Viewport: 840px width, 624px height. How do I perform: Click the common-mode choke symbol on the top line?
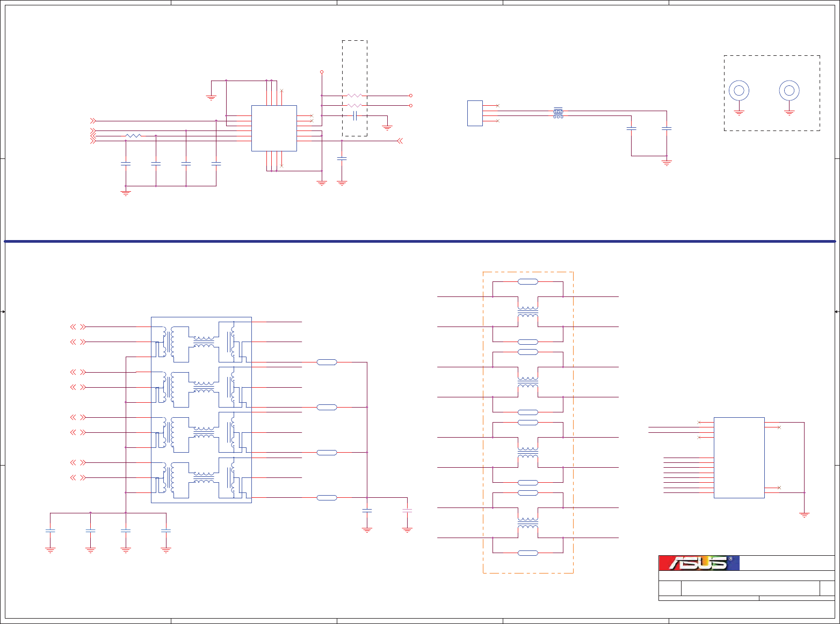559,113
